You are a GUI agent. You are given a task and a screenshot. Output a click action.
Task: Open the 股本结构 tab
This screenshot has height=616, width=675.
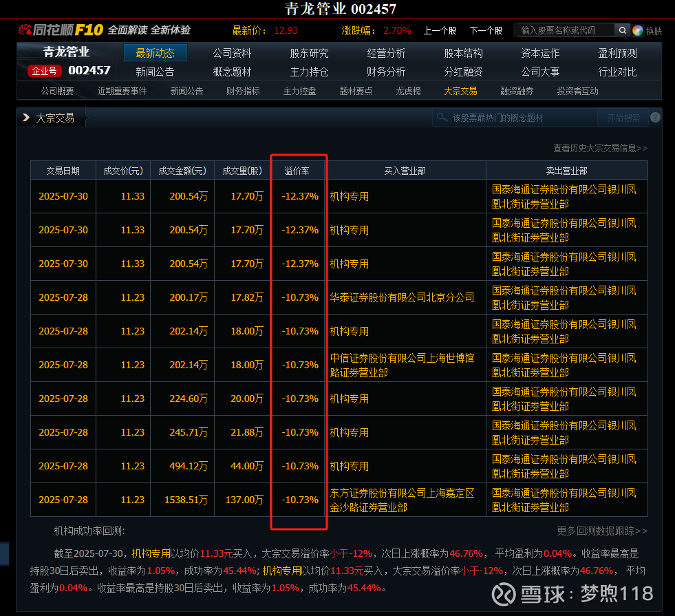point(463,53)
